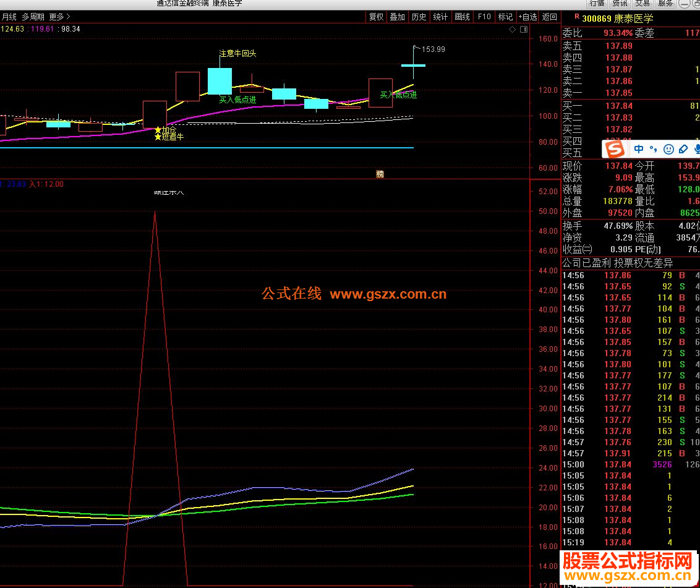The width and height of the screenshot is (700, 588).
Task: Open the 交易 menu
Action: tap(642, 3)
